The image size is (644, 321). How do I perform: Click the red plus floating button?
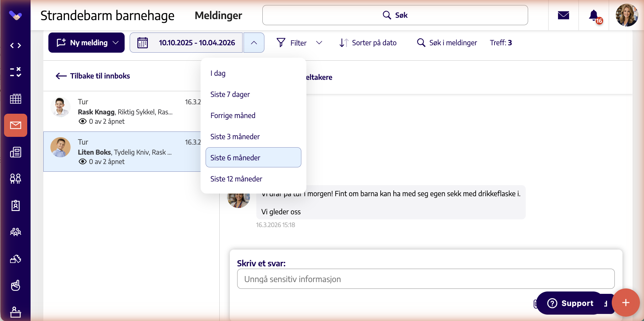point(626,303)
